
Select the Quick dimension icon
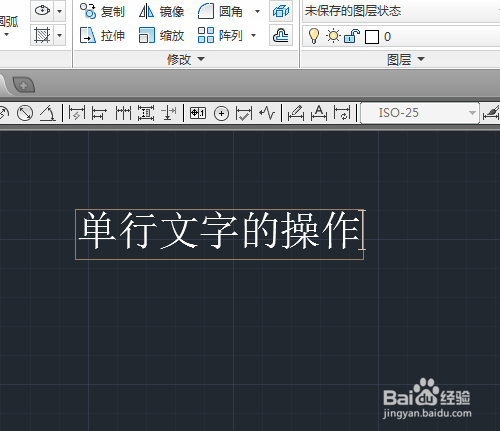pyautogui.click(x=77, y=113)
